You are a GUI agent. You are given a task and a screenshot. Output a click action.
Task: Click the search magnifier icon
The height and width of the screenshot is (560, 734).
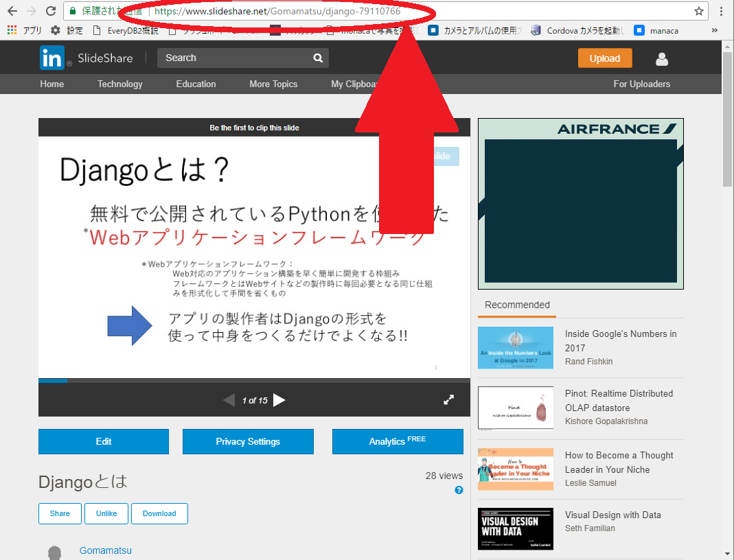pyautogui.click(x=317, y=58)
